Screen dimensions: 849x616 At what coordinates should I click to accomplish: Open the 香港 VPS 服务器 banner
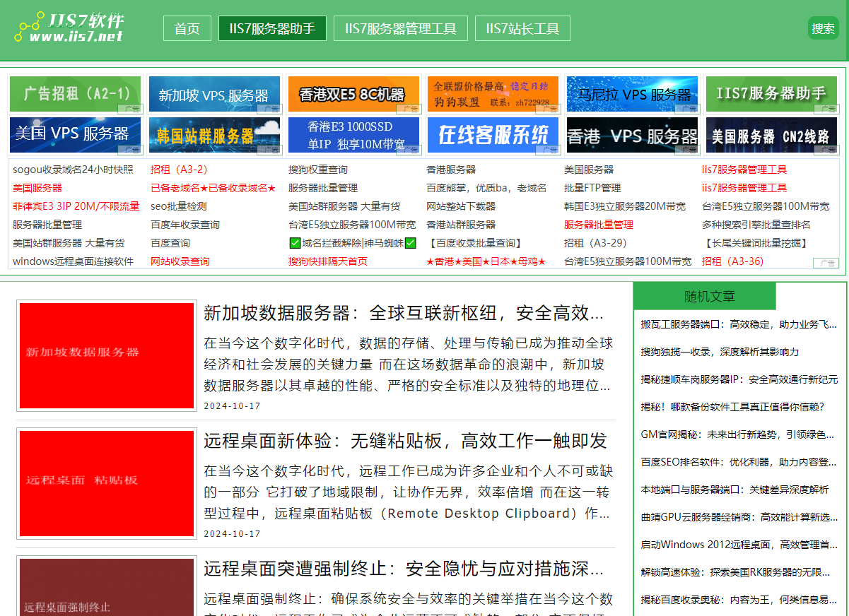pos(632,135)
